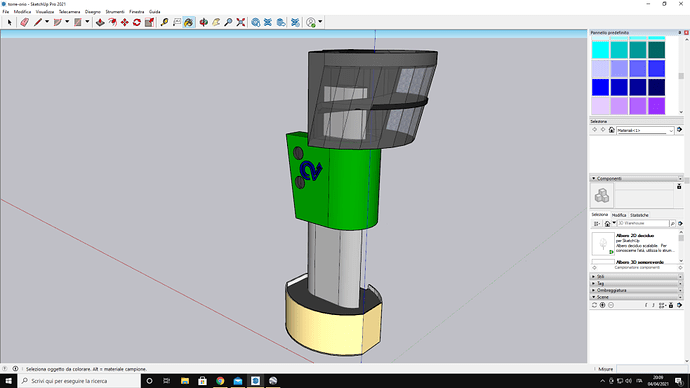Click the forward arrow in Materials panel
This screenshot has height=388, width=690.
point(603,130)
